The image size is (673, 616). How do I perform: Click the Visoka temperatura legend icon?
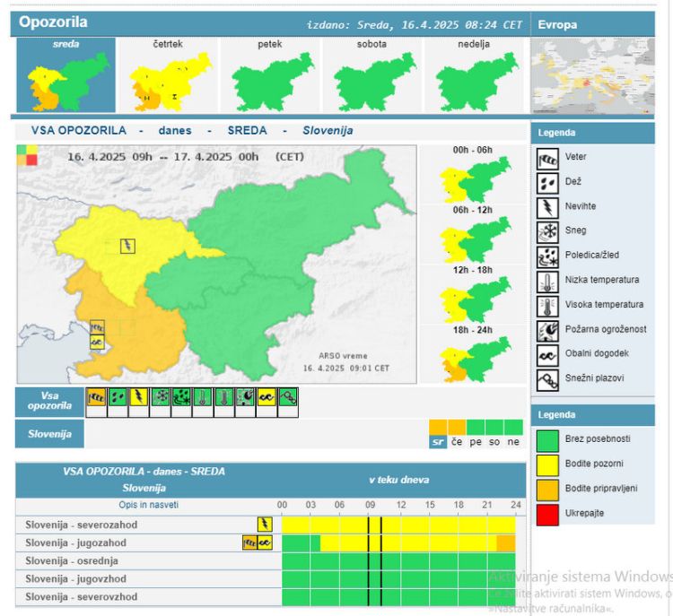pos(547,307)
